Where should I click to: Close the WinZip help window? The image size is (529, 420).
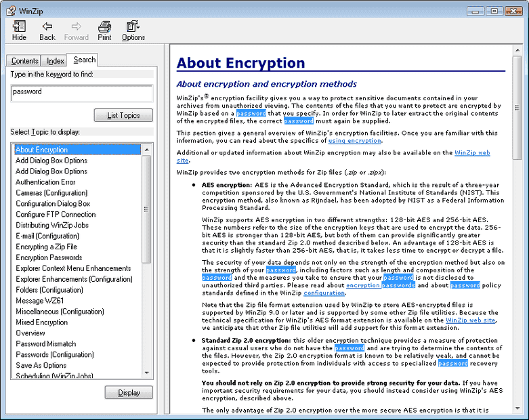513,11
